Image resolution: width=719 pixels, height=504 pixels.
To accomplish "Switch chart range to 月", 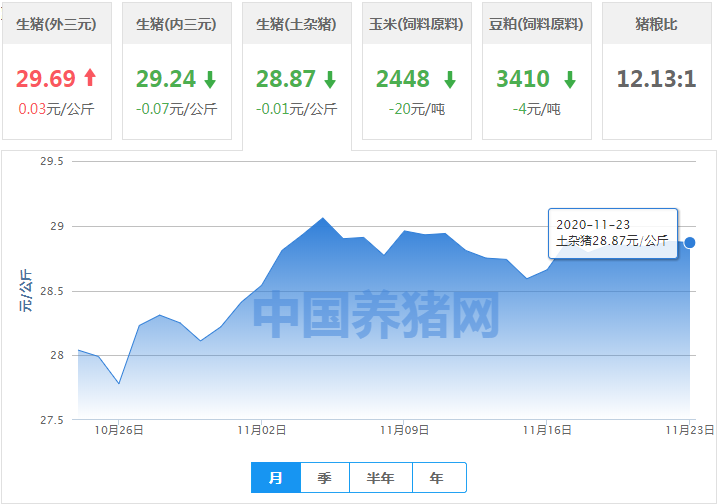I will click(276, 477).
